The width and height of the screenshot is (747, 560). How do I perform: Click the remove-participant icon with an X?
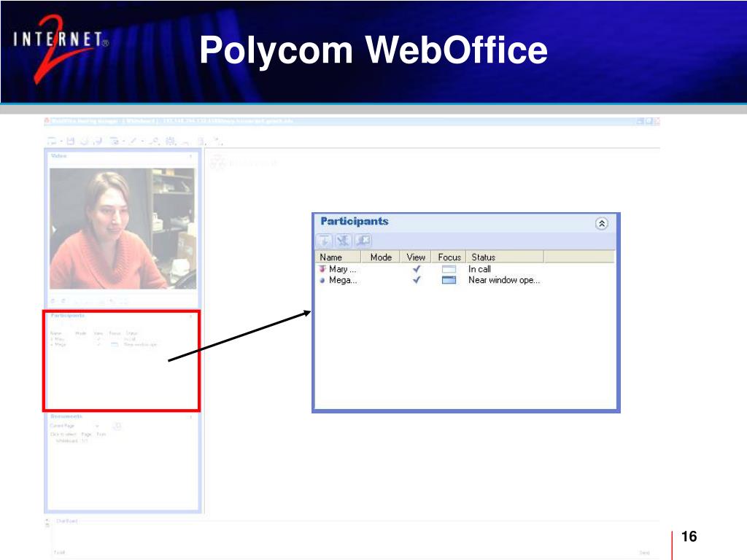(363, 241)
